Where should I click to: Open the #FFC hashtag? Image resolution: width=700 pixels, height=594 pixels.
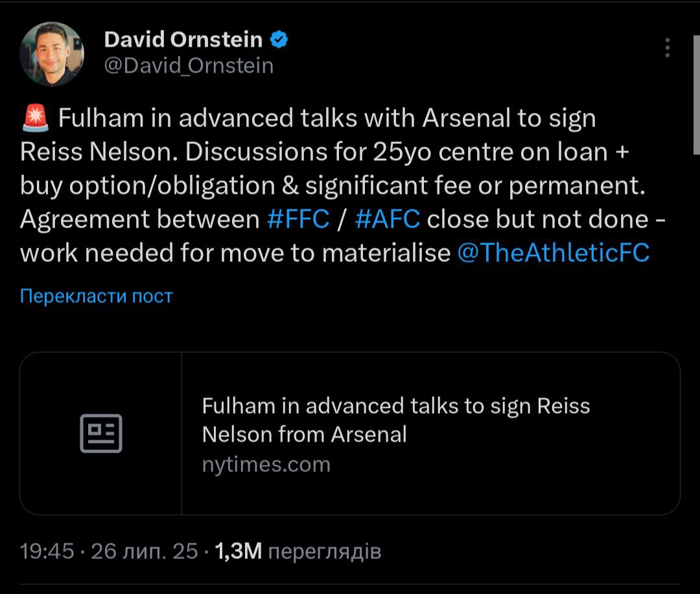pyautogui.click(x=298, y=219)
